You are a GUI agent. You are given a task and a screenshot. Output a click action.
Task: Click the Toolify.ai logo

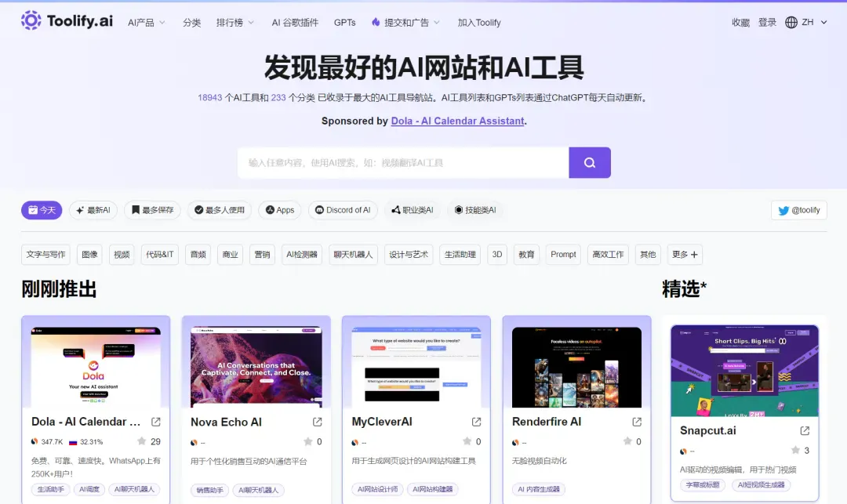click(67, 20)
